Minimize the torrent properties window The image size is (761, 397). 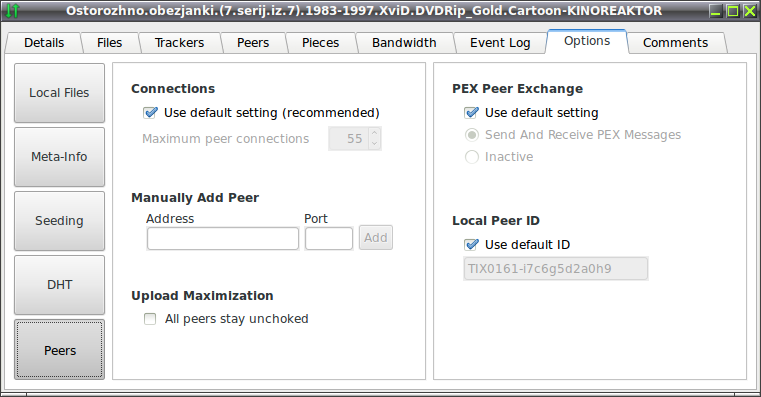[715, 11]
